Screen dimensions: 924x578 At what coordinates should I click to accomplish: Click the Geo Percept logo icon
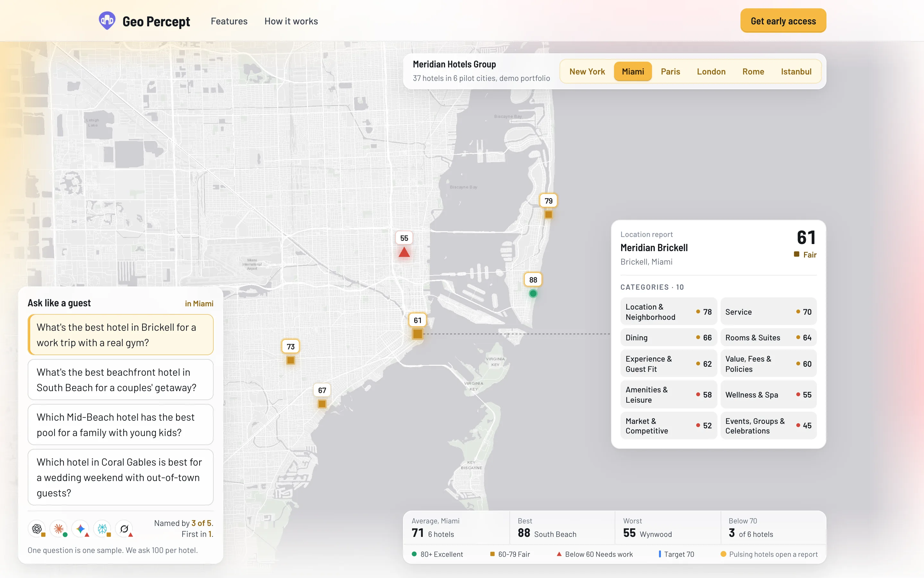tap(107, 21)
